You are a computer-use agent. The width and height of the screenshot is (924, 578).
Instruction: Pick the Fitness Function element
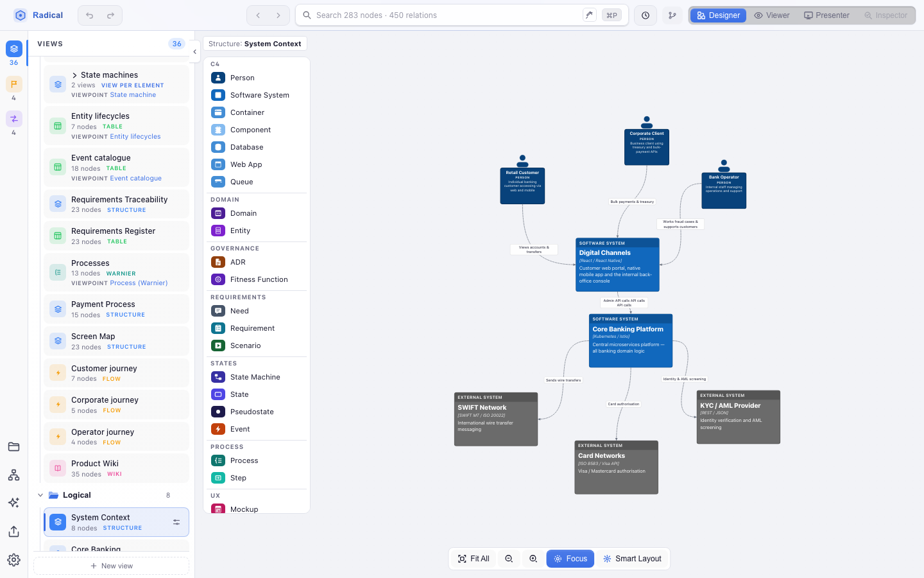(x=257, y=279)
